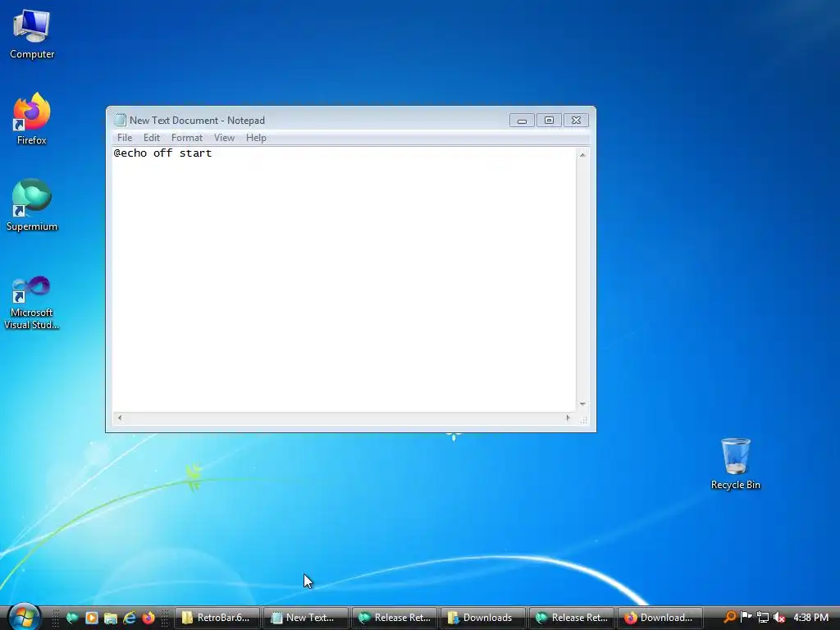This screenshot has height=630, width=840.
Task: Open the Help menu in Notepad
Action: [x=256, y=138]
